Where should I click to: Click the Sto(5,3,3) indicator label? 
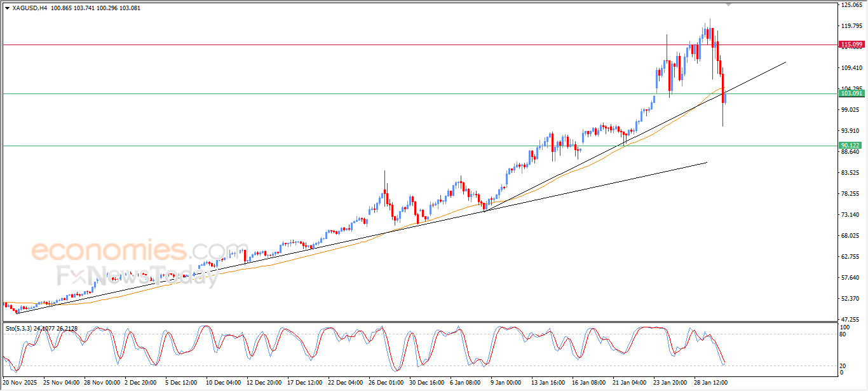click(x=20, y=329)
